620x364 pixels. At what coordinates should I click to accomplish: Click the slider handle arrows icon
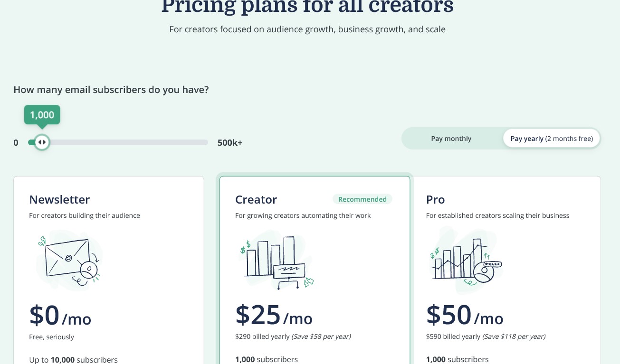[x=42, y=142]
